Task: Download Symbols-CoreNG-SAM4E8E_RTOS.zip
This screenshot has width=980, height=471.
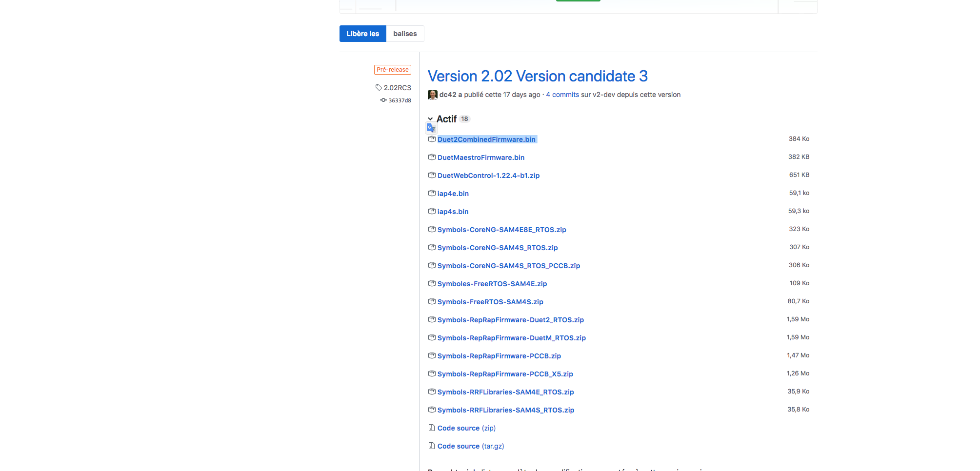Action: (x=502, y=230)
